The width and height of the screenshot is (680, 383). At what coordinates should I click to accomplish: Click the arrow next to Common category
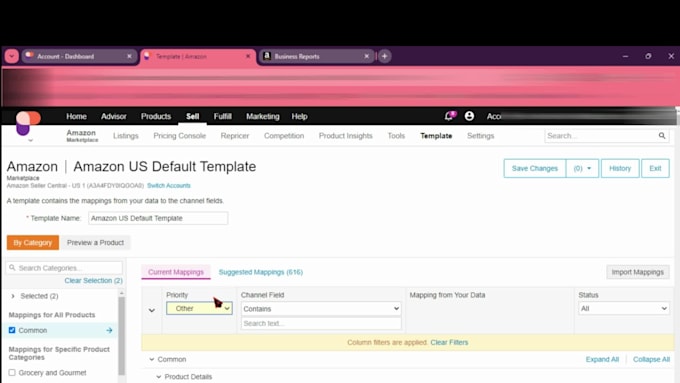click(x=109, y=331)
